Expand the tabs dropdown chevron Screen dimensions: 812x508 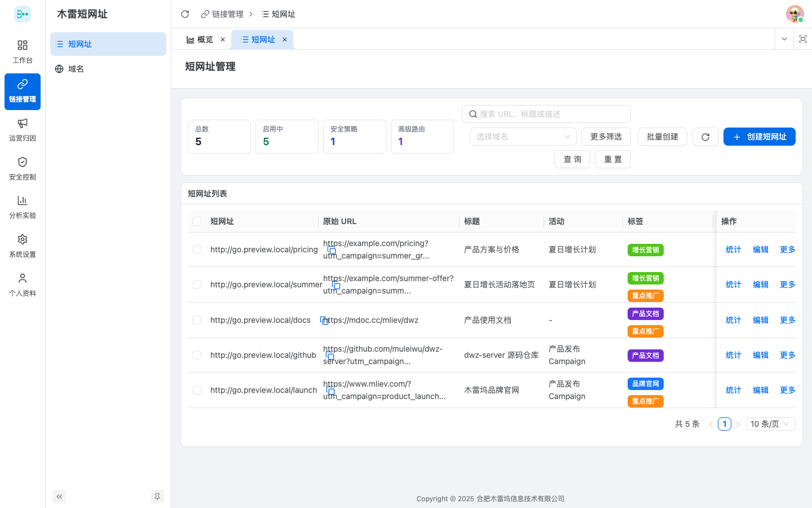click(784, 39)
